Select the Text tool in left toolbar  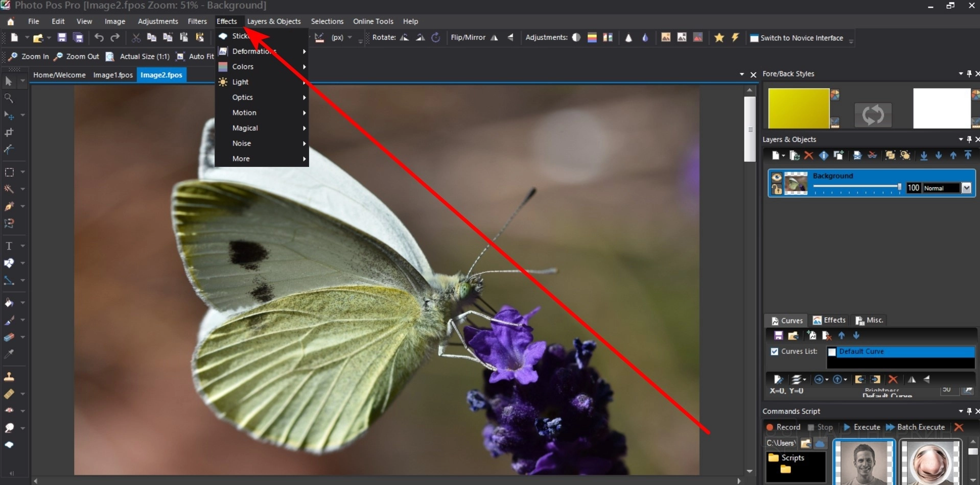[x=9, y=246]
